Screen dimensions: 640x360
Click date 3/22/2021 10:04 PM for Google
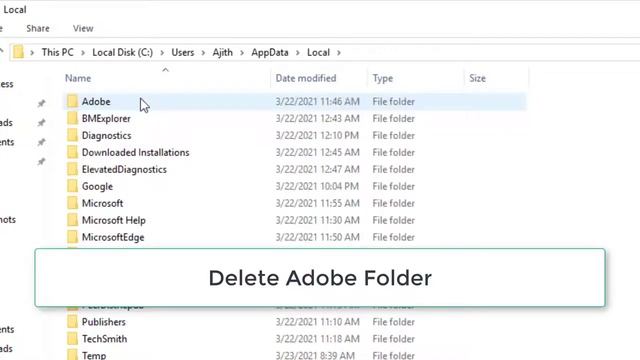(317, 186)
